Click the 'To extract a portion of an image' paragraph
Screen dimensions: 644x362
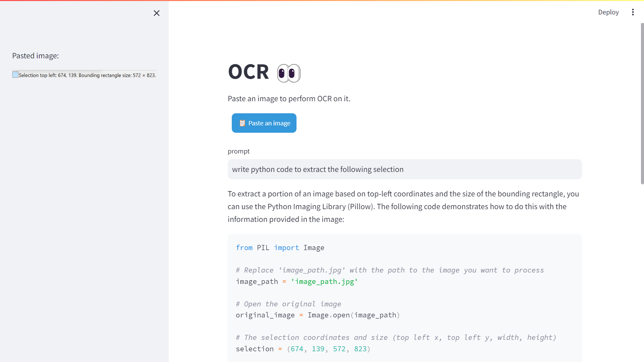pos(403,206)
